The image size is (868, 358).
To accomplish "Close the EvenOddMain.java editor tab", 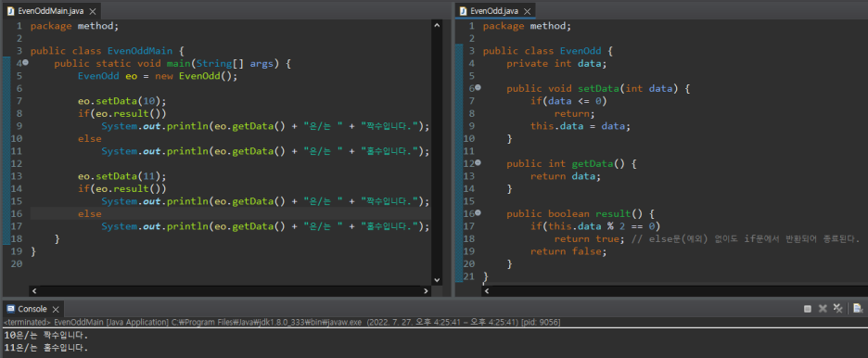I will tap(93, 11).
